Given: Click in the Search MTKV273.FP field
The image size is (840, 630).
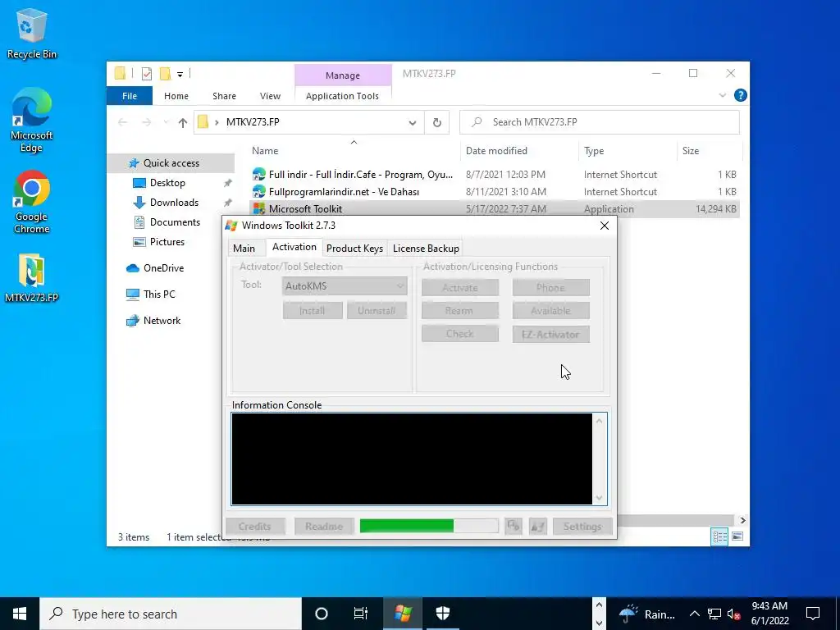Looking at the screenshot, I should (x=600, y=123).
